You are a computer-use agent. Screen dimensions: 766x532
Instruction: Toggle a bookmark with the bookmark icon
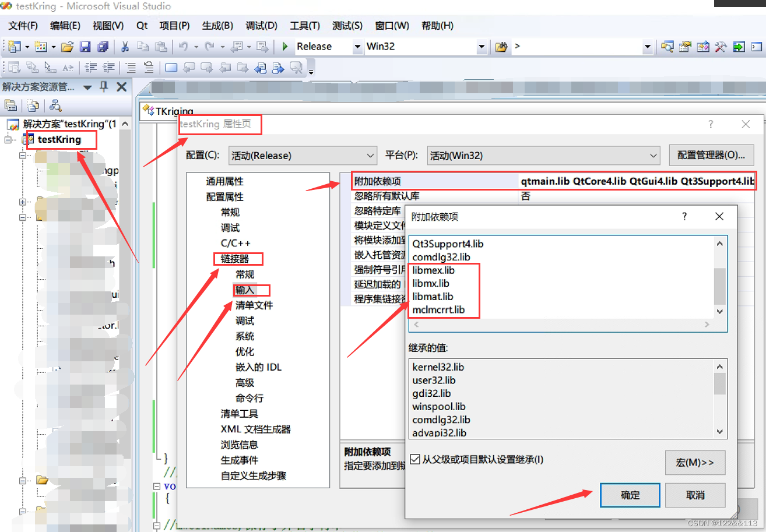click(x=171, y=68)
